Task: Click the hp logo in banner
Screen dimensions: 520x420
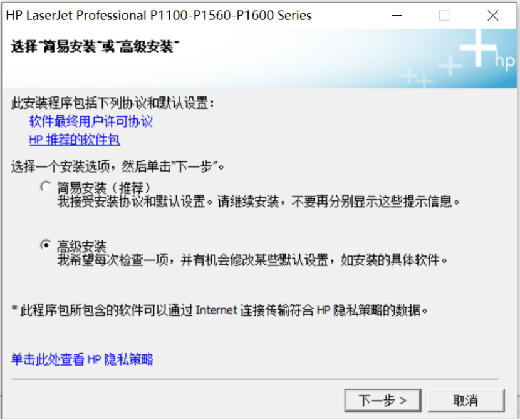Action: 505,61
